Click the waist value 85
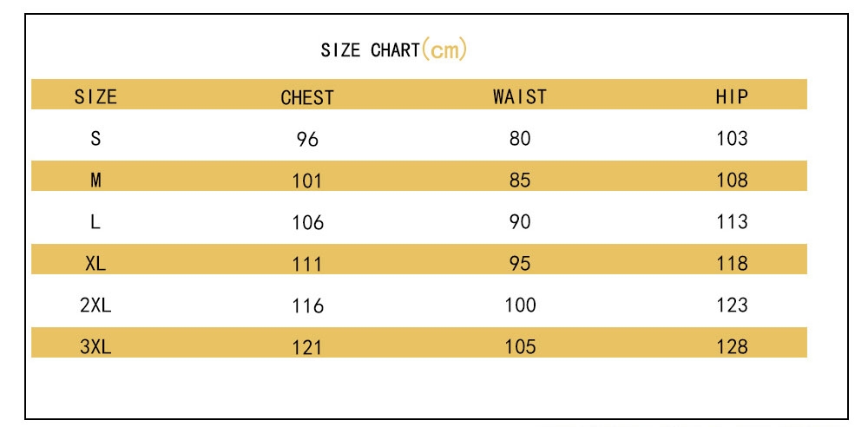This screenshot has height=427, width=868. click(520, 180)
